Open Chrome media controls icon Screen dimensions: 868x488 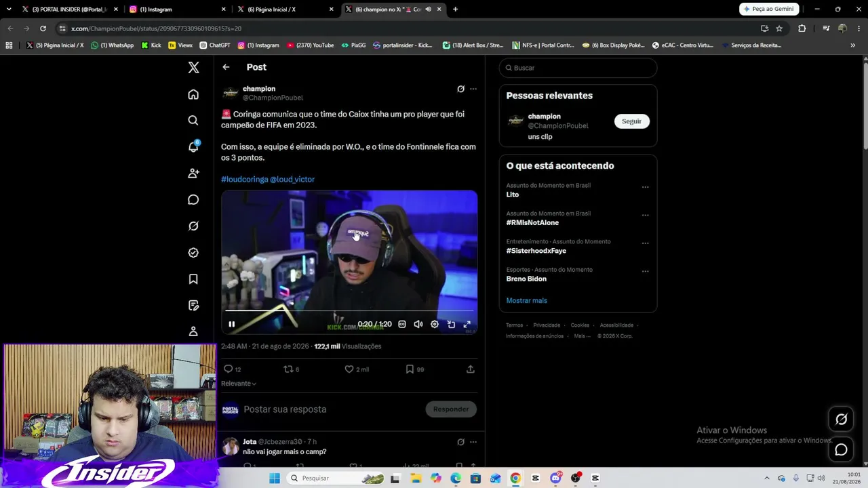826,28
